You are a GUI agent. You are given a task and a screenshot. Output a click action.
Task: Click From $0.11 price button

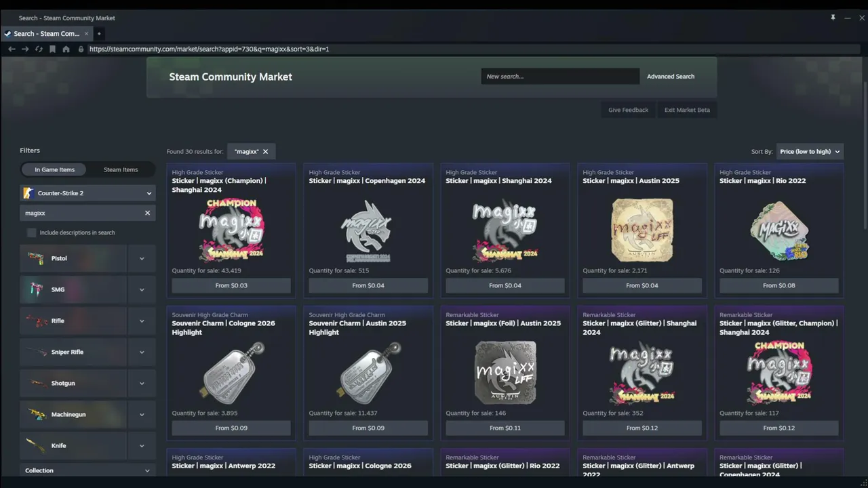(505, 428)
